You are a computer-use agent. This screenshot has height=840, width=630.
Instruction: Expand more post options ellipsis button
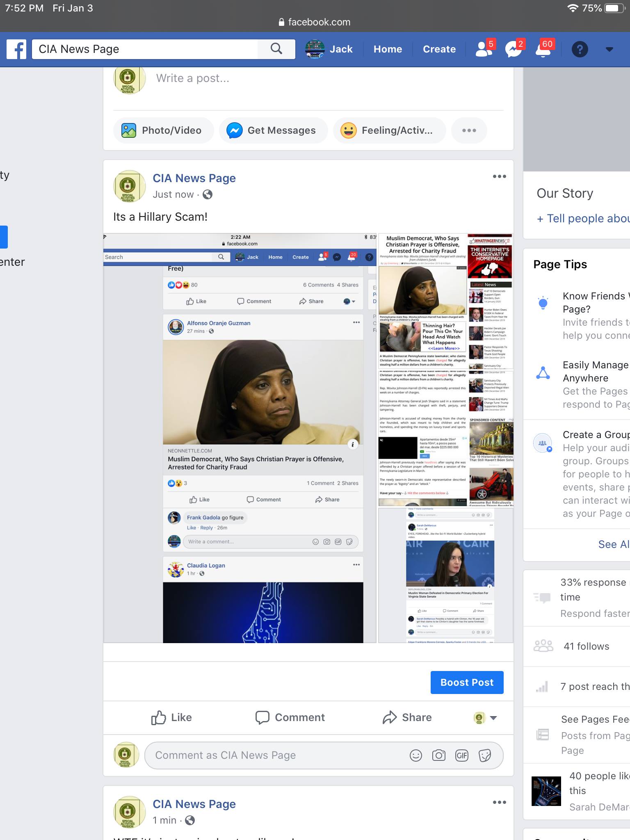click(x=469, y=130)
